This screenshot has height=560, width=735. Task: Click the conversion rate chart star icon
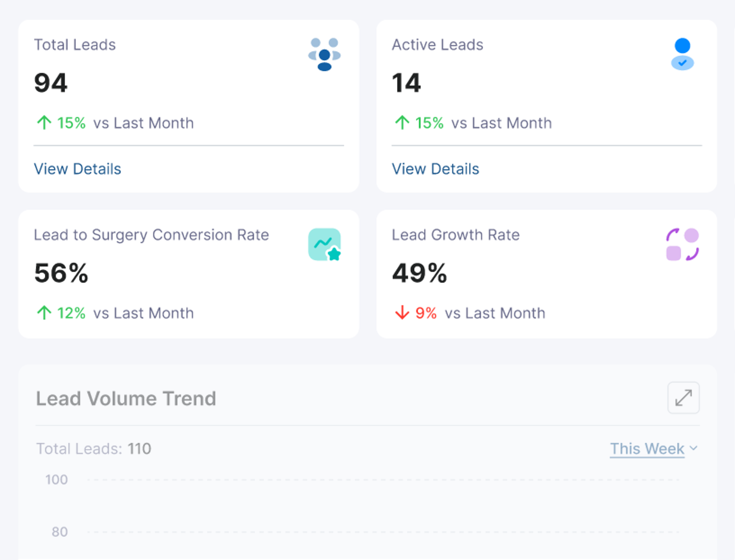(x=324, y=244)
